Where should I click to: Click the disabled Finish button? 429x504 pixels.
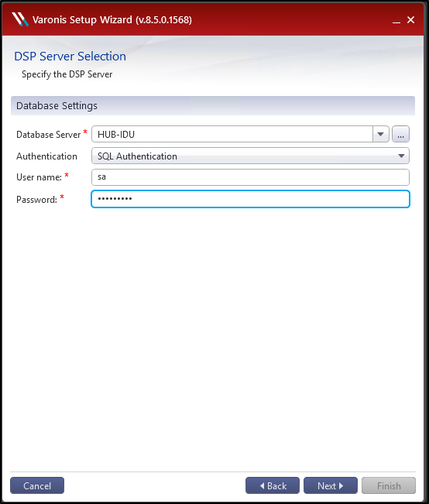coord(389,485)
